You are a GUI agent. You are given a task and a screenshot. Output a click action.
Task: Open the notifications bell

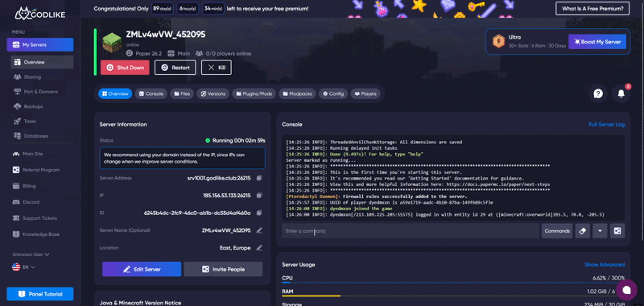click(x=621, y=94)
